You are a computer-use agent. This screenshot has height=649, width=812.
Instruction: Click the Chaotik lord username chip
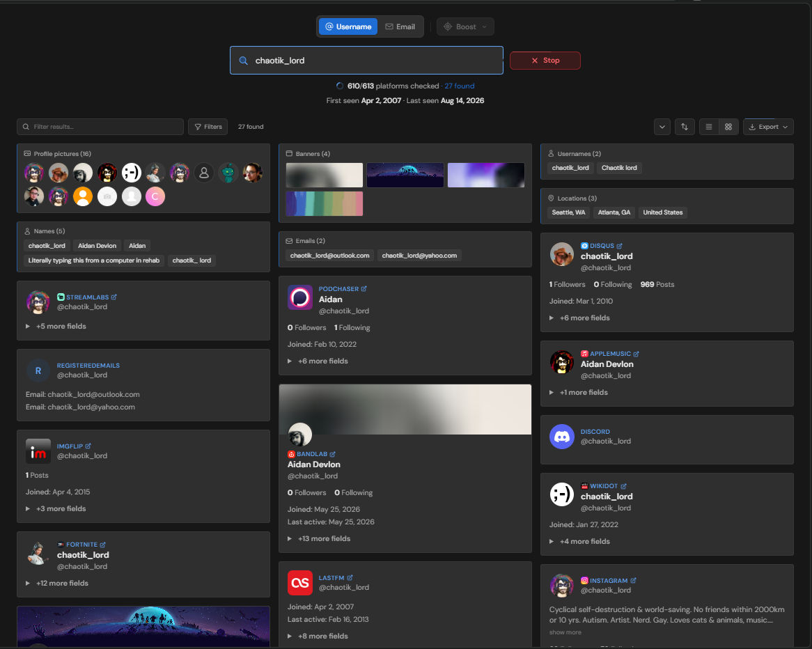point(619,168)
